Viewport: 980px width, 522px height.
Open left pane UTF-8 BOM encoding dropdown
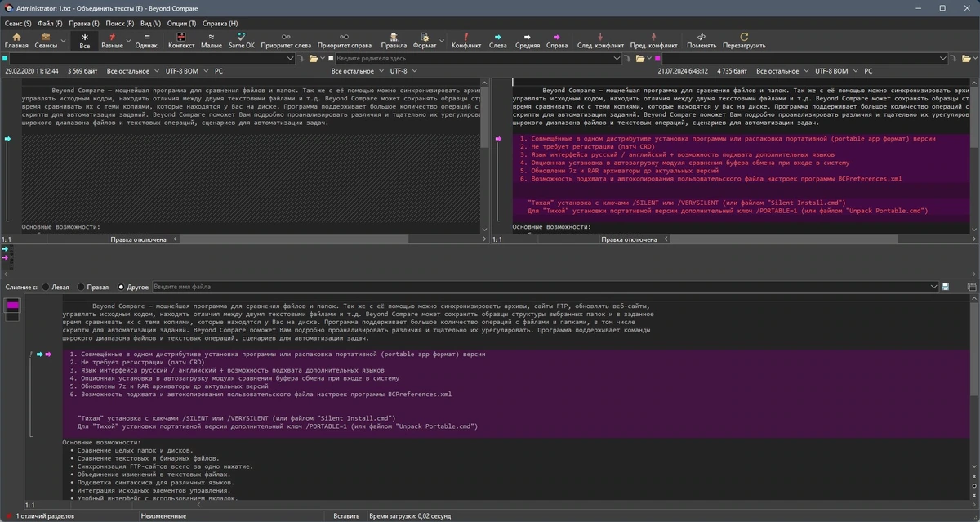(x=187, y=71)
